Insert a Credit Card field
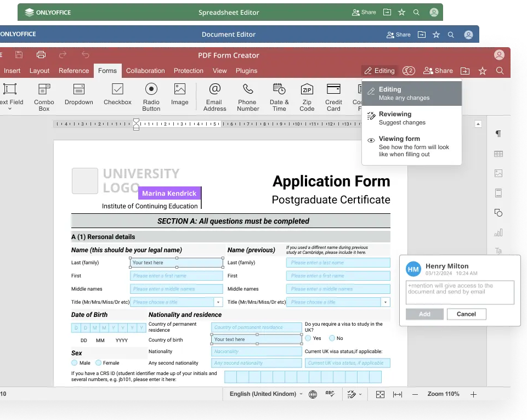Viewport: 527px width, 420px height. [x=333, y=97]
